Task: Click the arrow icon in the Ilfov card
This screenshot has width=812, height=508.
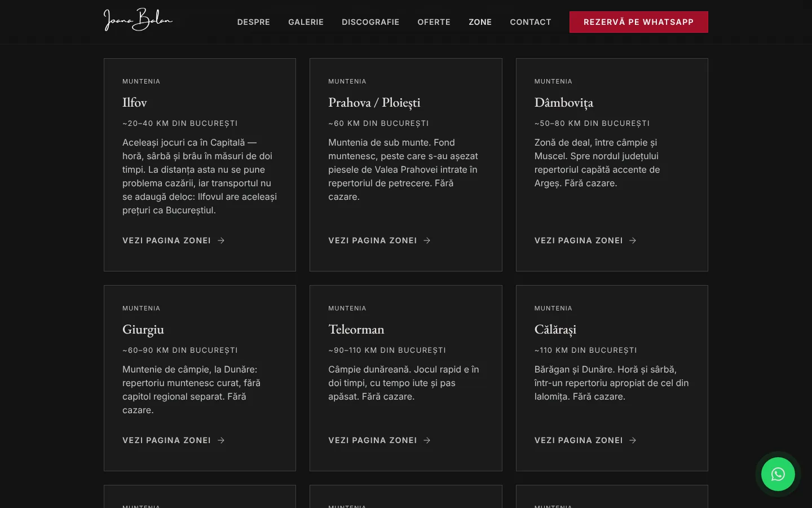Action: point(221,240)
